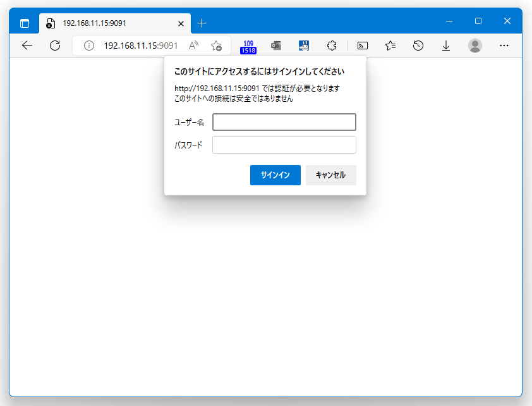The height and width of the screenshot is (406, 532).
Task: Close the 192.168.11.15:9091 tab
Action: coord(181,23)
